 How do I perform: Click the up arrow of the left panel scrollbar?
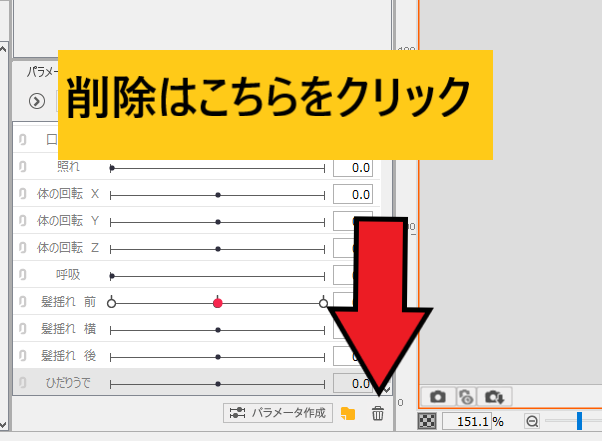pyautogui.click(x=3, y=49)
